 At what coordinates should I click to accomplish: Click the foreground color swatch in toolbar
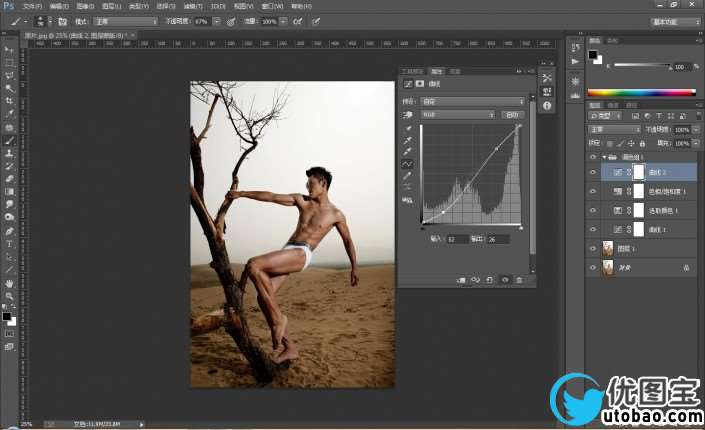tap(7, 316)
